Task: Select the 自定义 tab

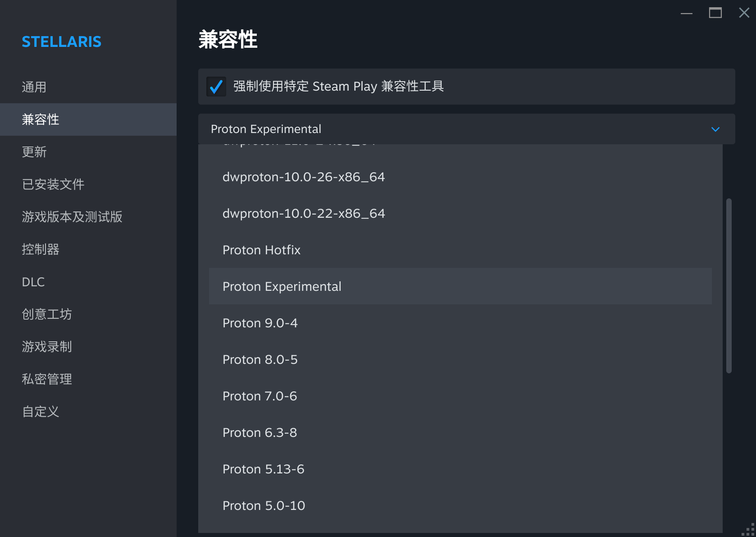Action: tap(88, 412)
